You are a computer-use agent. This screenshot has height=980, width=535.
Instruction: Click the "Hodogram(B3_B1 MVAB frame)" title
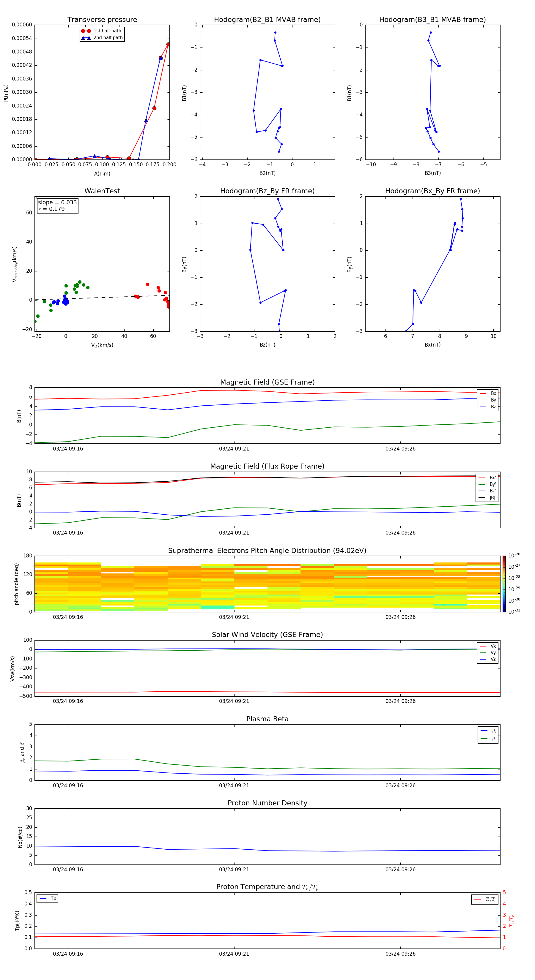pyautogui.click(x=432, y=20)
